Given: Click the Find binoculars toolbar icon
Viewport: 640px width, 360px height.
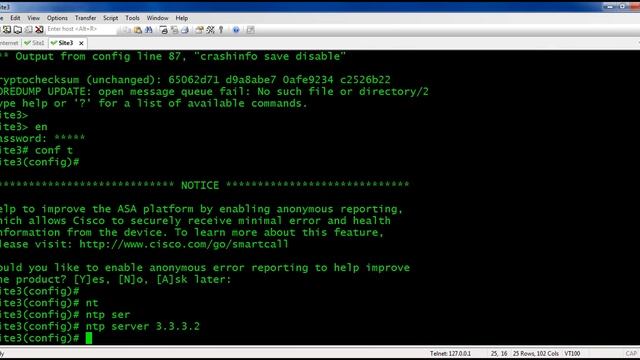Looking at the screenshot, I should point(149,29).
